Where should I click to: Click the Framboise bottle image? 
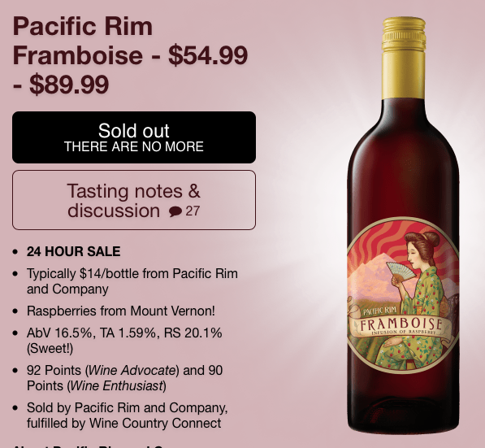403,225
